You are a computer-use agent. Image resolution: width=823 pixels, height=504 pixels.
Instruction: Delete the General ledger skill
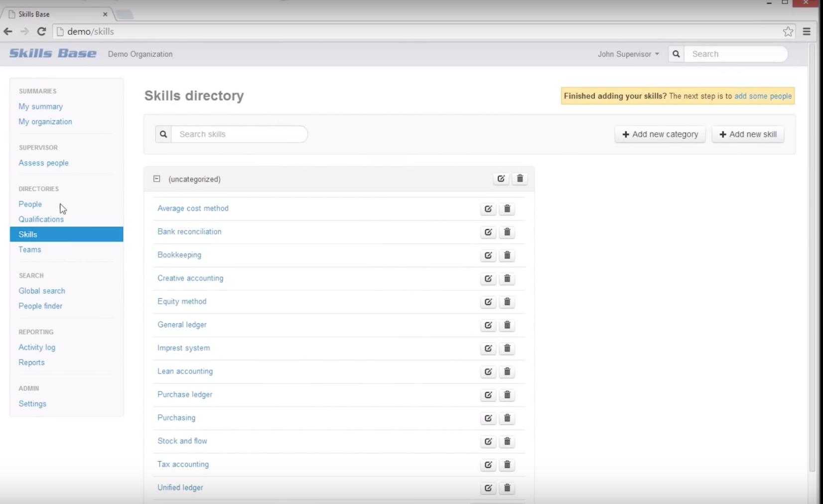[x=507, y=325]
